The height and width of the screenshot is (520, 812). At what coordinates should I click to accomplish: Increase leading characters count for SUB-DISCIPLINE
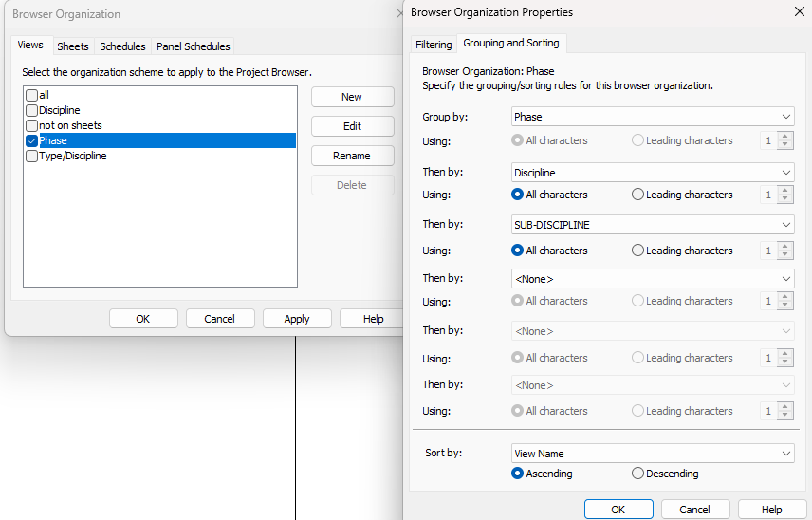tap(785, 247)
